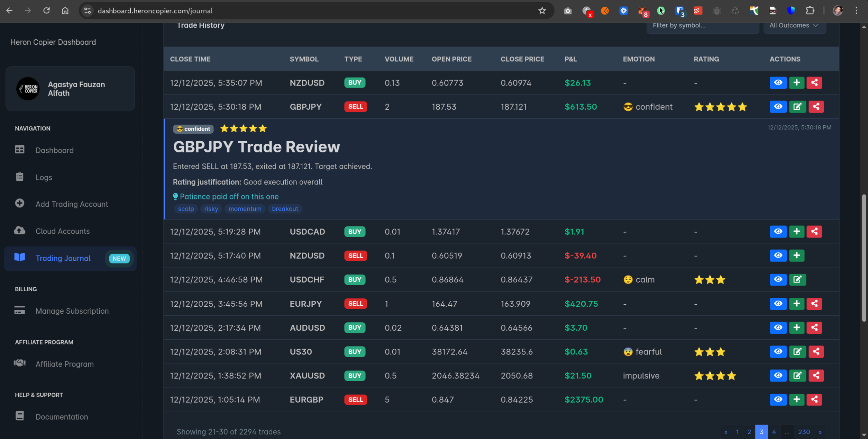868x439 pixels.
Task: Edit the US30 trade journal entry
Action: 797,352
